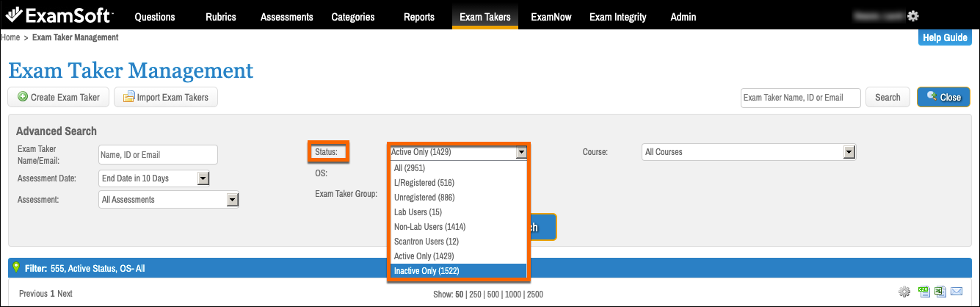Image resolution: width=980 pixels, height=307 pixels.
Task: Click the Home breadcrumb link
Action: pos(10,37)
